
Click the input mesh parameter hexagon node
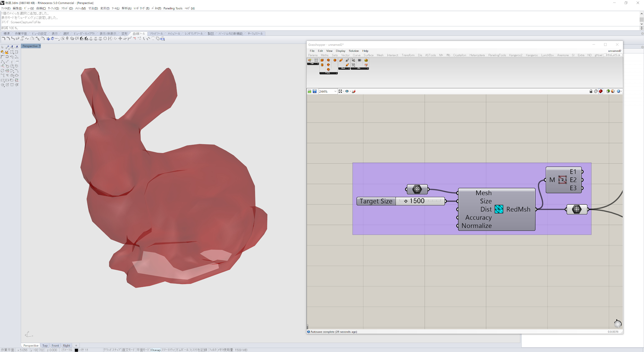point(417,189)
